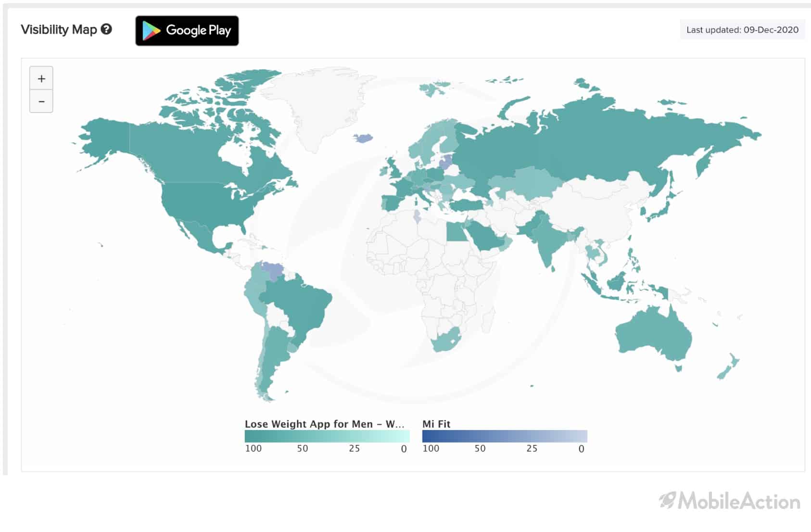Open Visibility Map help question mark icon
This screenshot has width=811, height=532.
click(106, 29)
